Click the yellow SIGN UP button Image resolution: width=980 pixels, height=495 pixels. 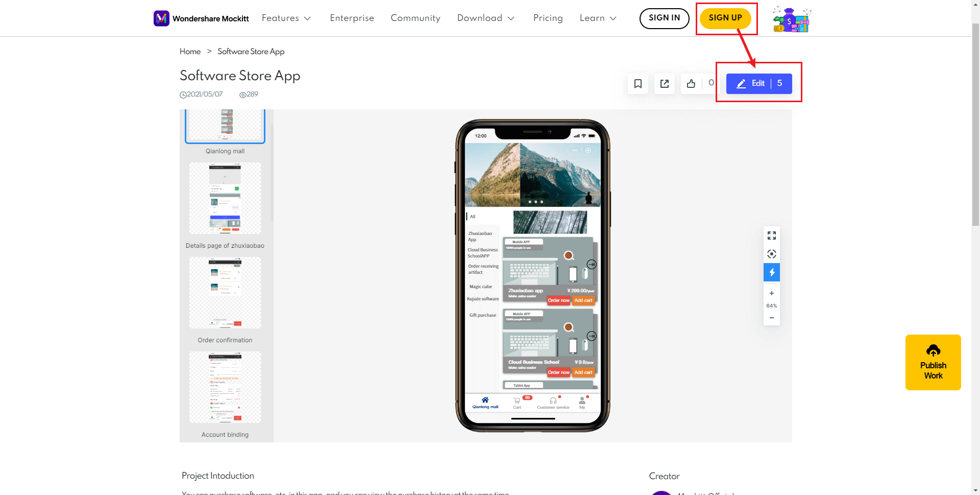click(725, 18)
